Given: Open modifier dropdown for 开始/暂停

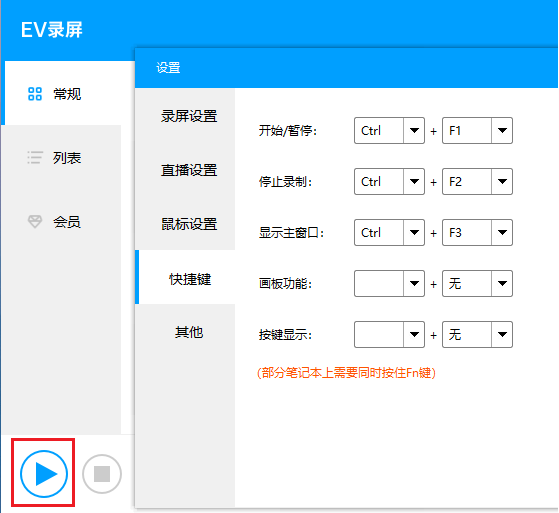Looking at the screenshot, I should [389, 130].
